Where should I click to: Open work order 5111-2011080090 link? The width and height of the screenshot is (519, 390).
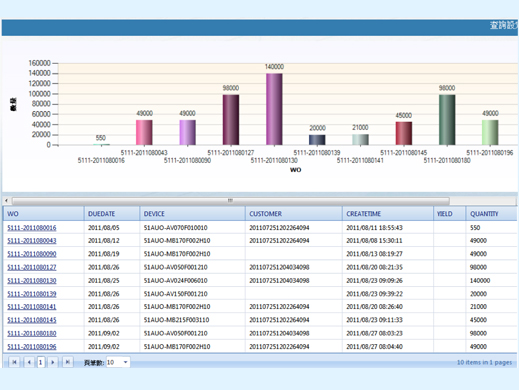click(32, 254)
